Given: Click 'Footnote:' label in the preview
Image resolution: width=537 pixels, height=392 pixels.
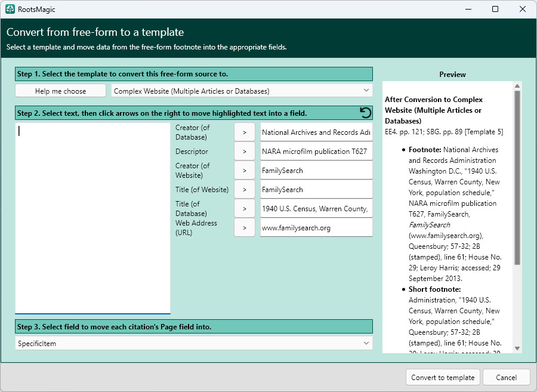Looking at the screenshot, I should click(x=425, y=150).
